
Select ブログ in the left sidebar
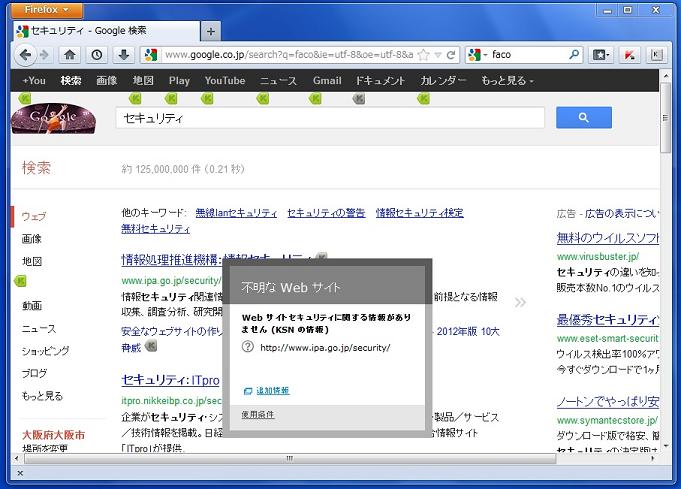click(34, 373)
